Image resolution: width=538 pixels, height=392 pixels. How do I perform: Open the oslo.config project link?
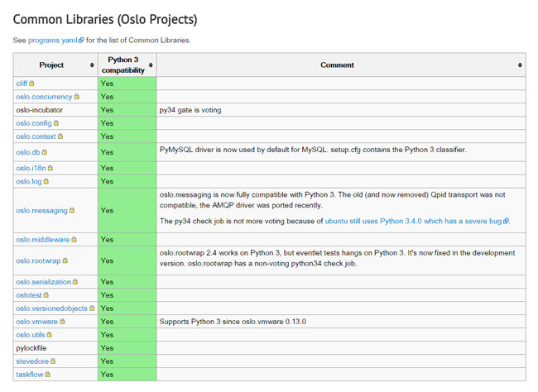(34, 123)
